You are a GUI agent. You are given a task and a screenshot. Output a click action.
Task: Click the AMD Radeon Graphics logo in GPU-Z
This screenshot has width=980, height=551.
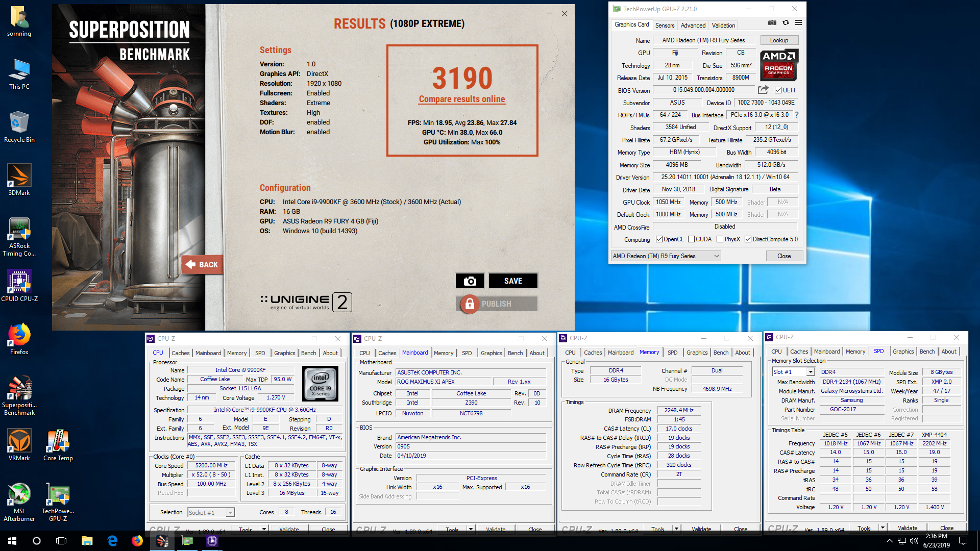point(778,65)
